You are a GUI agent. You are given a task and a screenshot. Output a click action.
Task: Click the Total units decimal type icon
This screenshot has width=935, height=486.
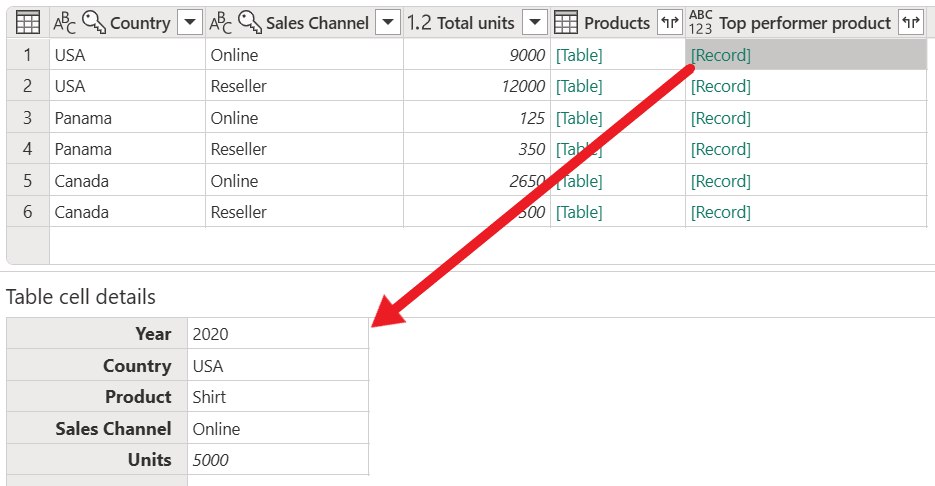click(x=419, y=22)
